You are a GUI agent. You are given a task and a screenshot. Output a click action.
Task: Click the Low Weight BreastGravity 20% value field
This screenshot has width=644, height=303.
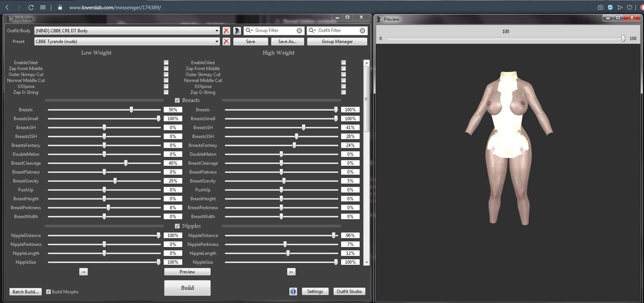click(x=173, y=181)
